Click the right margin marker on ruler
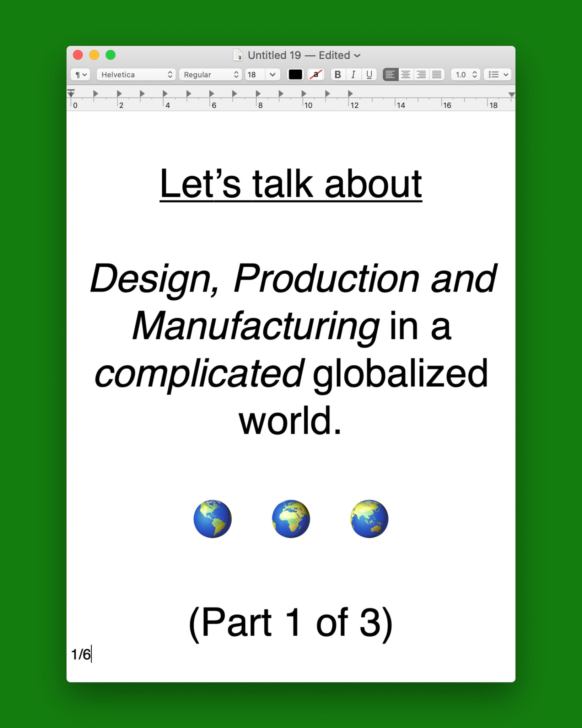Image resolution: width=582 pixels, height=728 pixels. [511, 95]
